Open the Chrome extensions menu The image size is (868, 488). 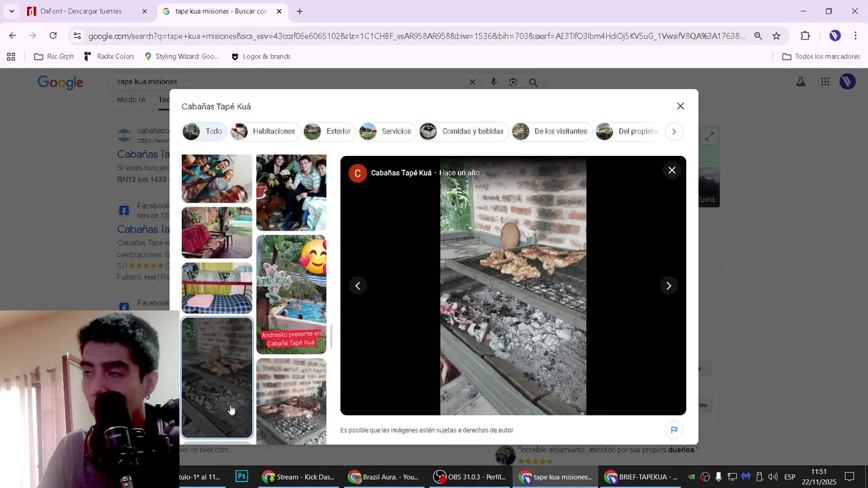pyautogui.click(x=805, y=36)
